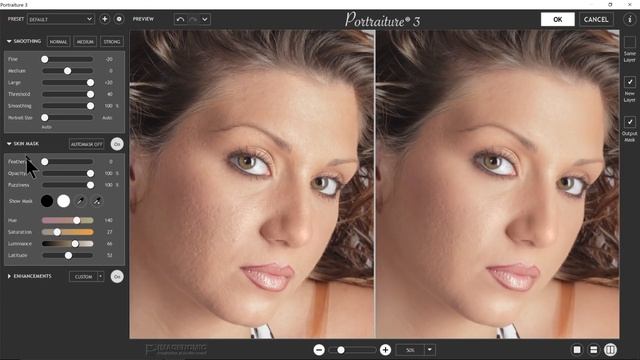This screenshot has height=360, width=640.
Task: Check the Same Layer checkbox
Action: 629,42
